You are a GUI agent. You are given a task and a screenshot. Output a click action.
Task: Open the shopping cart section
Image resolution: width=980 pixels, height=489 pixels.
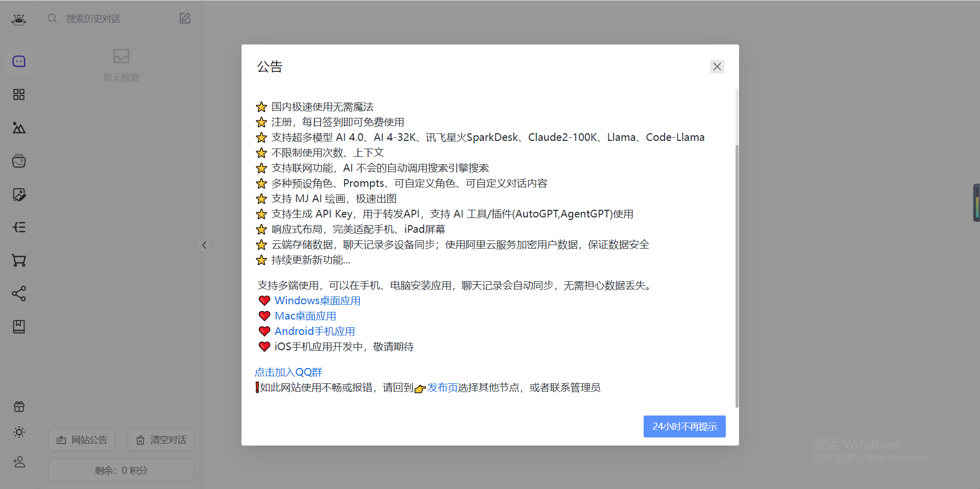[18, 260]
